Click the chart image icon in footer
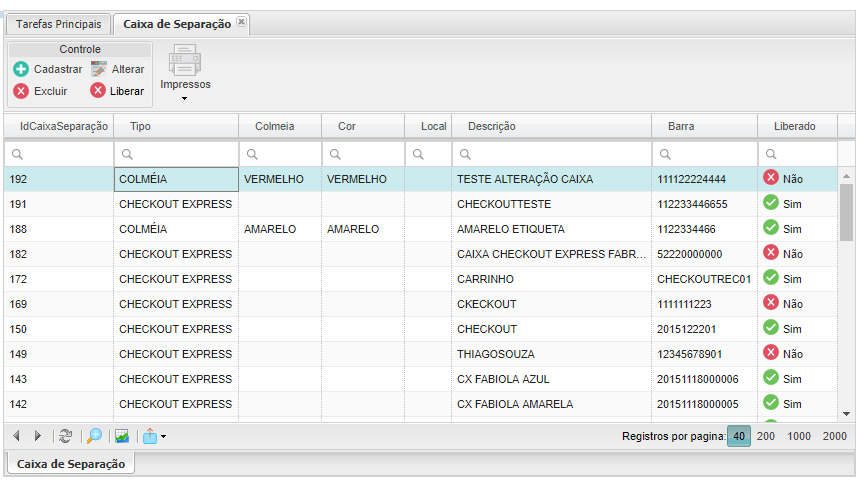This screenshot has height=487, width=866. tap(122, 436)
